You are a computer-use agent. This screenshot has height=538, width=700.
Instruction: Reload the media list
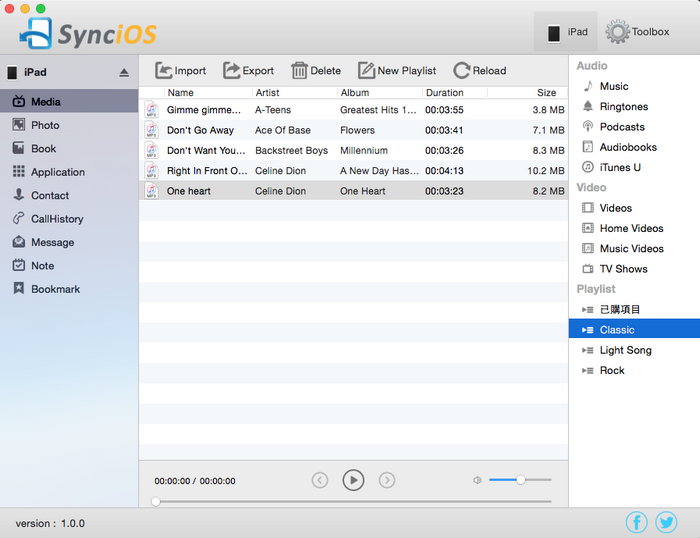click(480, 71)
